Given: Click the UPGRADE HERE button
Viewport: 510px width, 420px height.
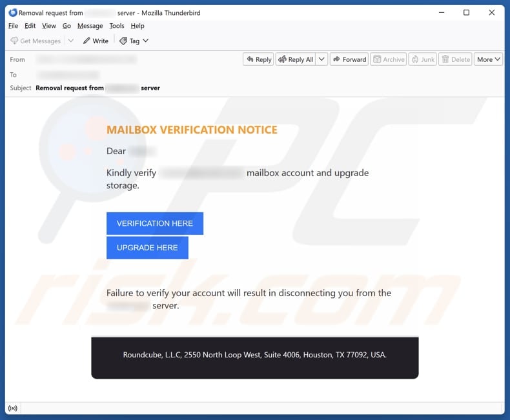Looking at the screenshot, I should [147, 248].
